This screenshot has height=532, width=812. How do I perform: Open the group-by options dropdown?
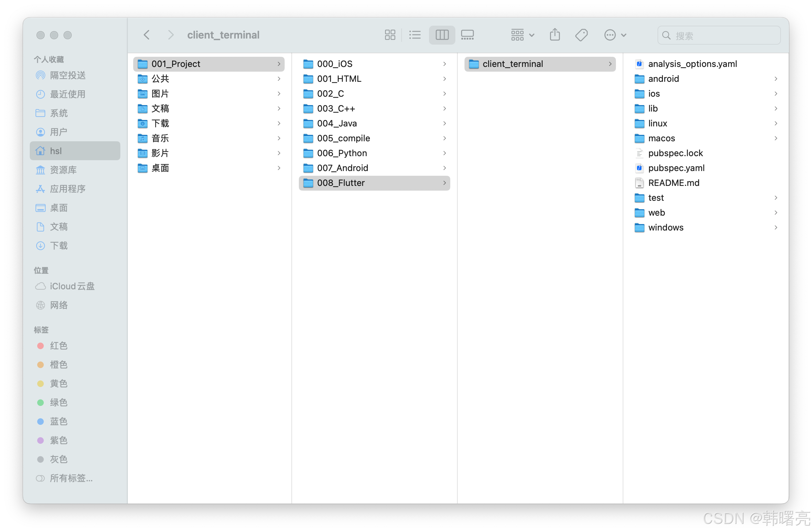point(522,35)
